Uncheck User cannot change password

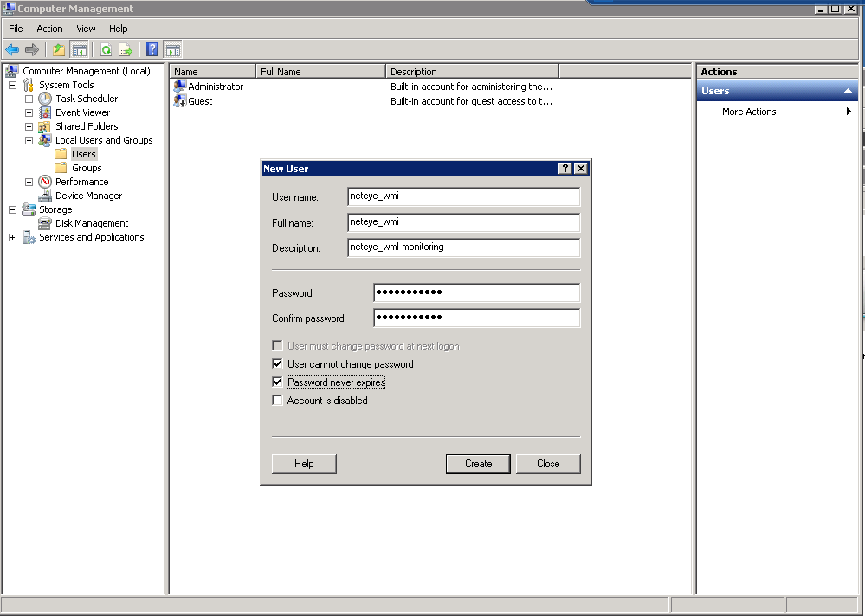[277, 363]
